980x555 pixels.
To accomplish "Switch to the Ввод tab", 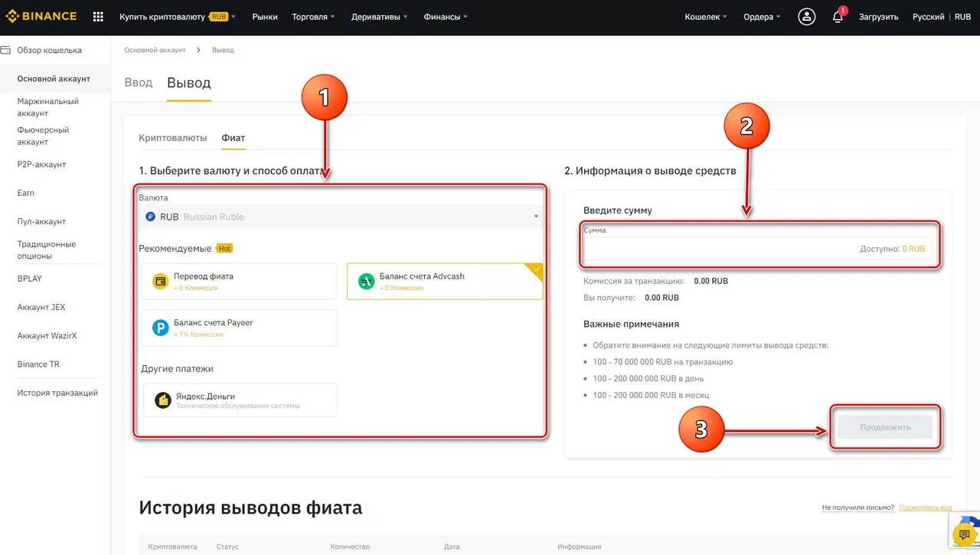I will pos(138,82).
